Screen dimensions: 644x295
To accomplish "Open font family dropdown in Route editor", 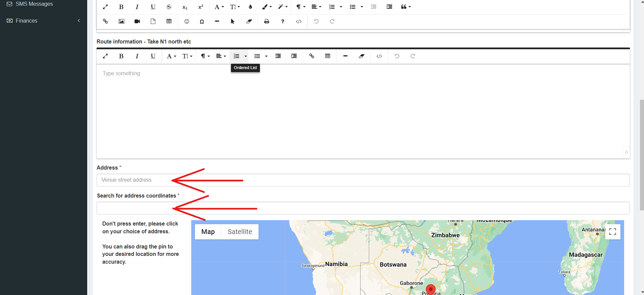I will pos(171,56).
